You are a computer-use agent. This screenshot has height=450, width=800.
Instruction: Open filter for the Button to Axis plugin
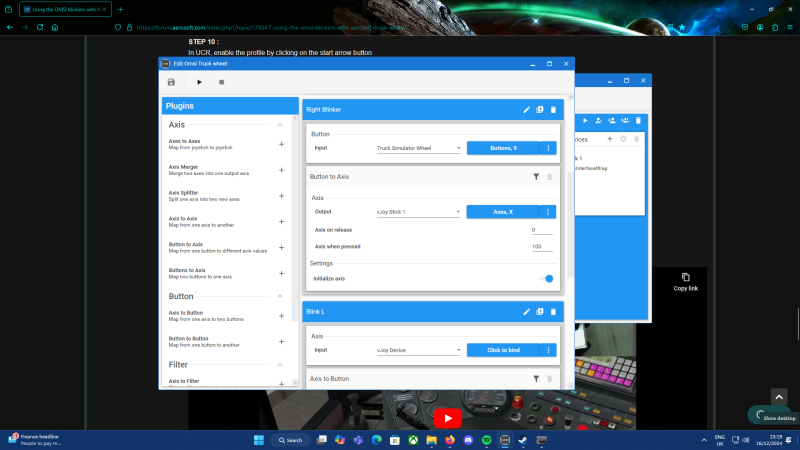coord(536,177)
